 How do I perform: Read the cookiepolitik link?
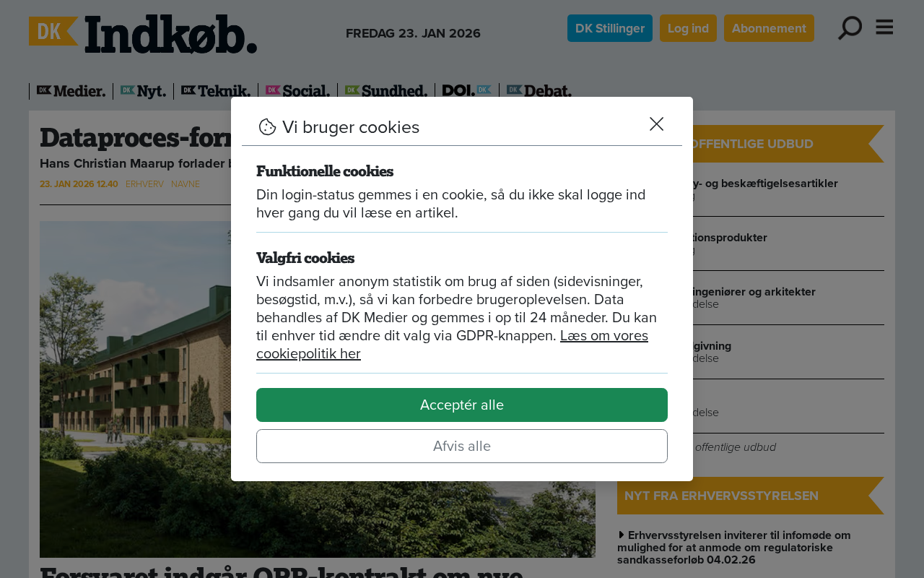(452, 345)
